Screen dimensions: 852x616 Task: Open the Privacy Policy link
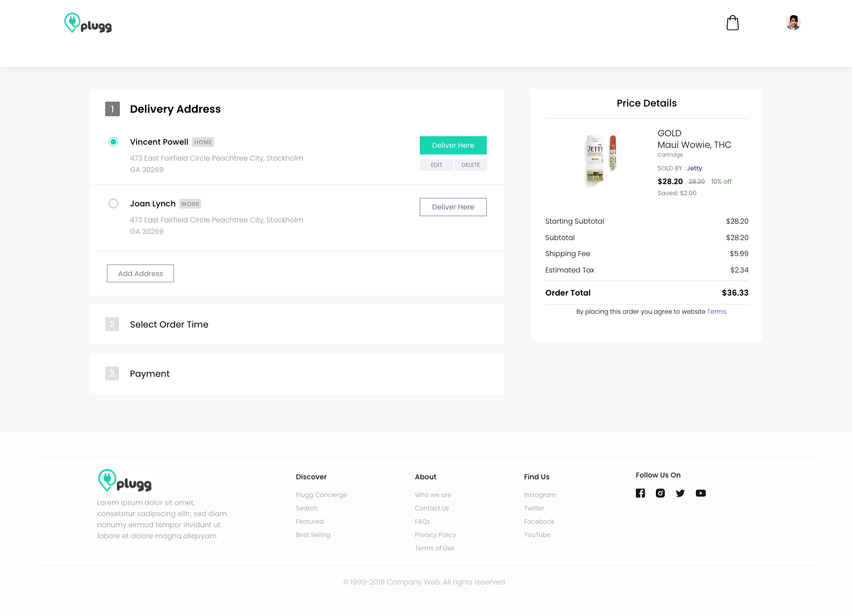coord(435,535)
